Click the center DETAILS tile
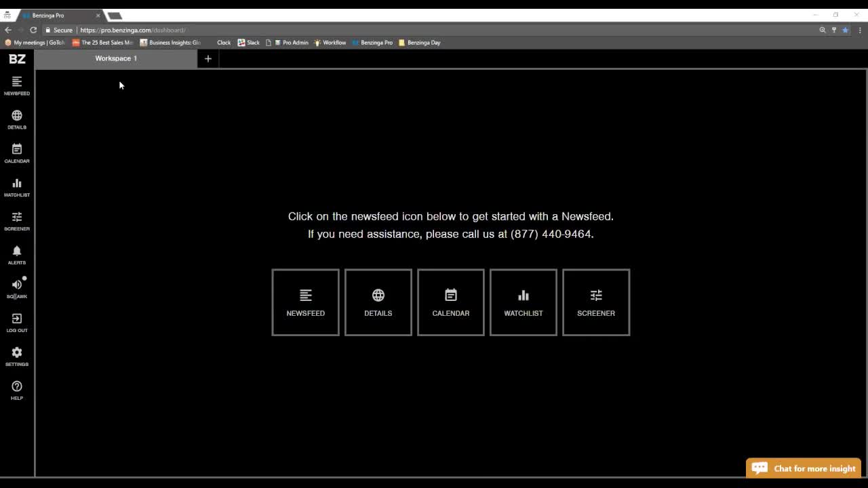868x488 pixels. point(378,302)
